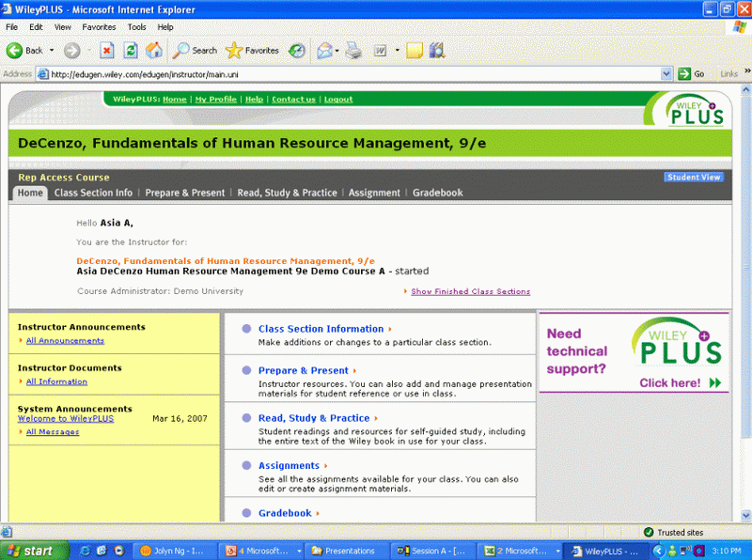Click the Windows start button
The image size is (752, 560).
coord(34,551)
